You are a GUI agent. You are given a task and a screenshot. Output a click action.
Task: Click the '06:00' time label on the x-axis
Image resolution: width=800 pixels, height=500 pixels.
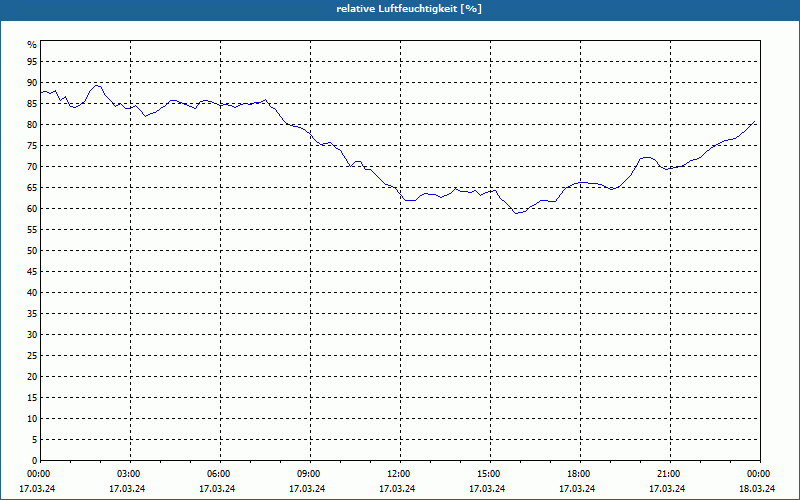coord(220,474)
